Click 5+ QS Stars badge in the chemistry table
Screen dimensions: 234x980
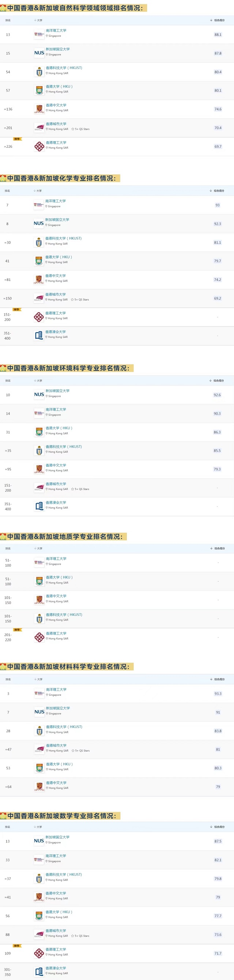80,300
